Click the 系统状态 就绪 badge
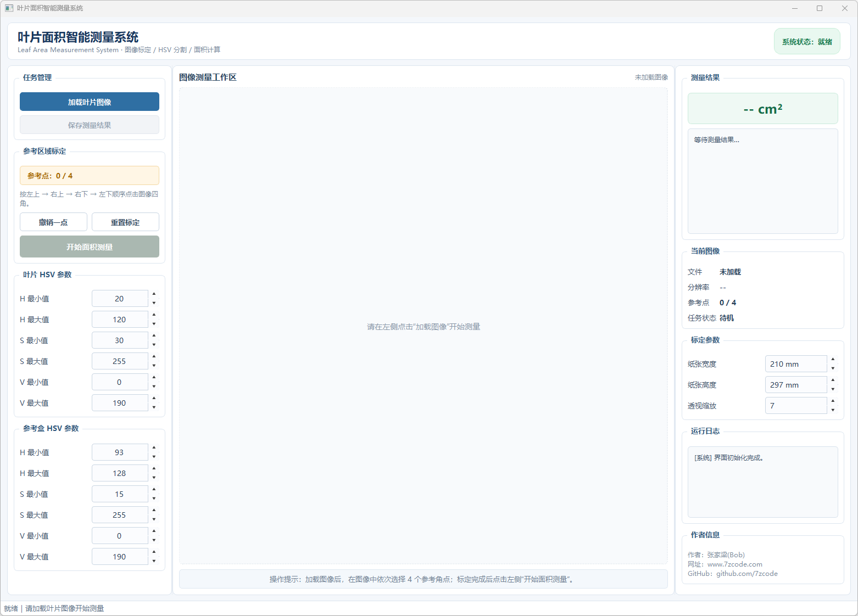The height and width of the screenshot is (616, 858). coord(807,42)
